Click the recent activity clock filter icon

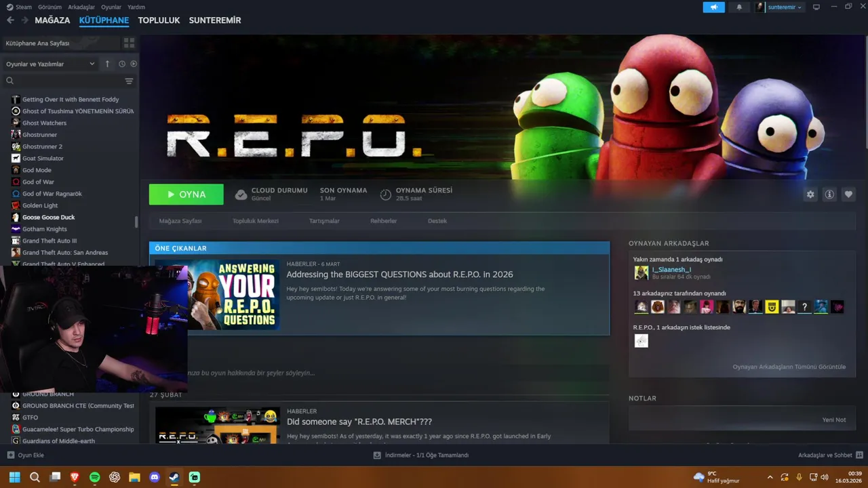pos(122,64)
